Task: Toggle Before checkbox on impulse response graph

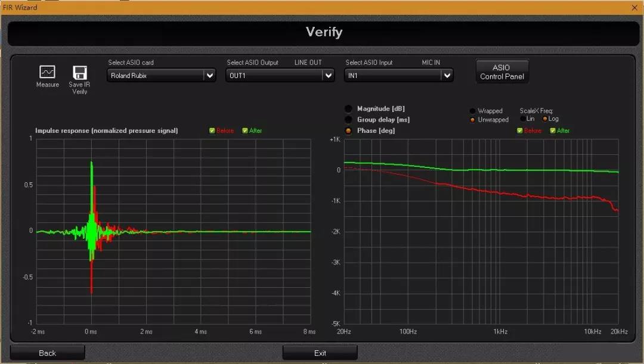Action: (x=212, y=130)
